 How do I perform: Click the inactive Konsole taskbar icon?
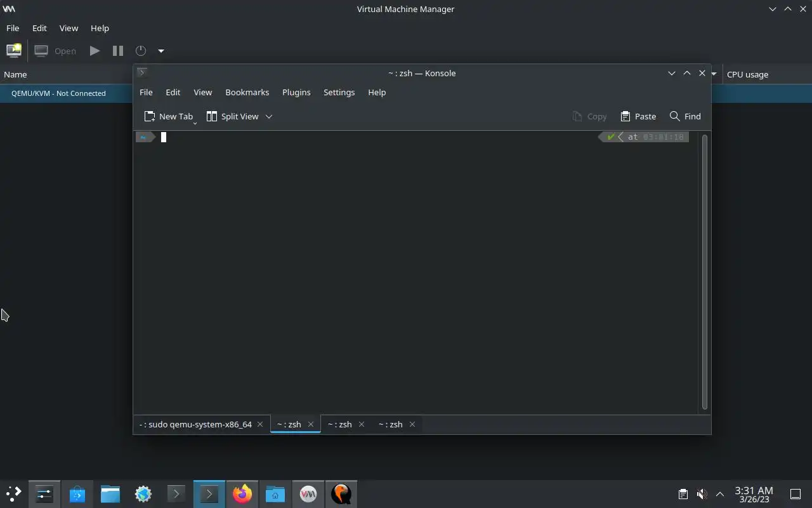click(176, 493)
